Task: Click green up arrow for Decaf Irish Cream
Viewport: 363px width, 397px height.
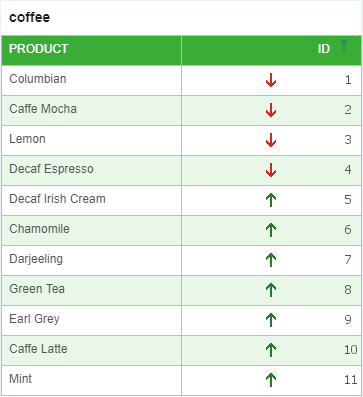Action: 271,200
